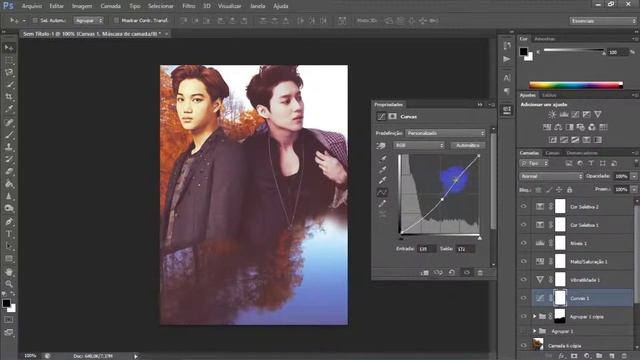Click the Saída output value field
The width and height of the screenshot is (640, 360).
[x=465, y=249]
